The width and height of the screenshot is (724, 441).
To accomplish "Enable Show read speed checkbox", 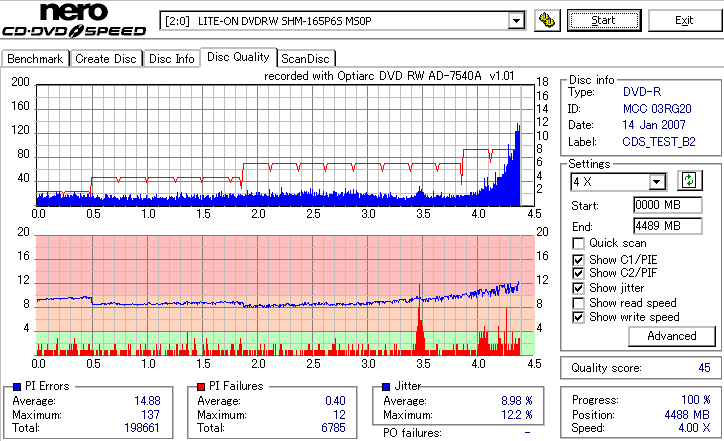I will click(578, 303).
